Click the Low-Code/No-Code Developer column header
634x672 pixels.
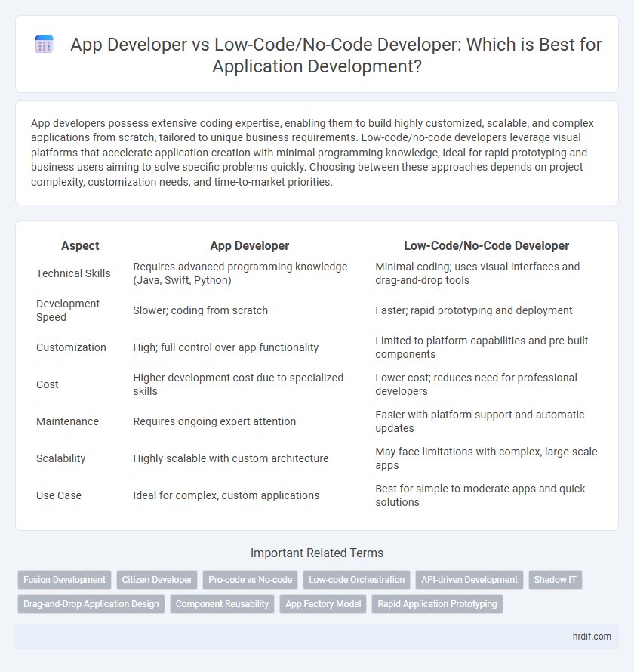pos(486,245)
